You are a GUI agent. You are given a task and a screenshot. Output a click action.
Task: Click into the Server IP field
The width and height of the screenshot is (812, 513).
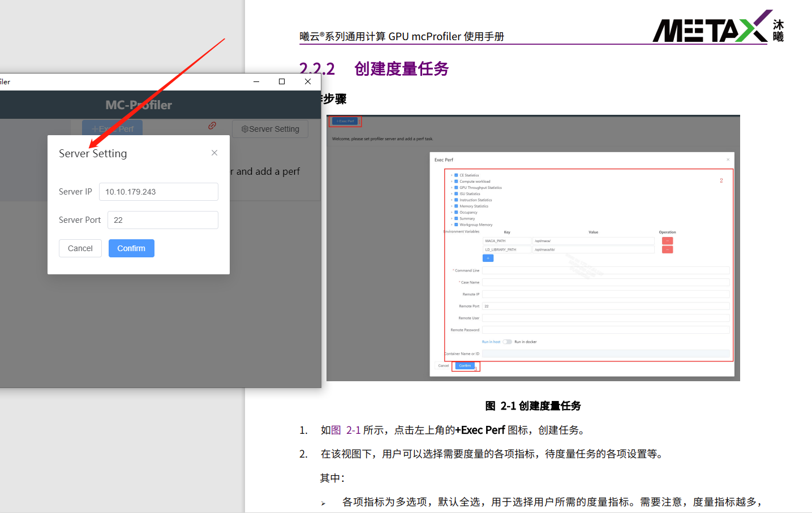tap(158, 192)
